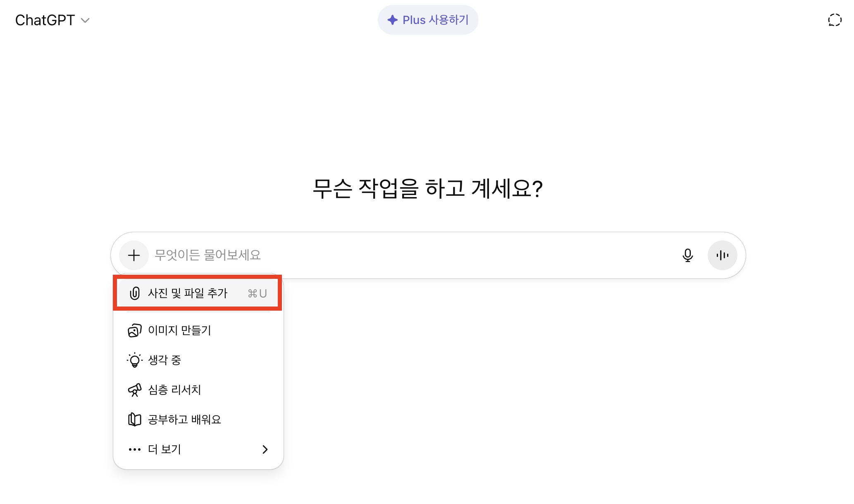Select the 심층 리서치 option
The width and height of the screenshot is (854, 504).
[x=174, y=390]
